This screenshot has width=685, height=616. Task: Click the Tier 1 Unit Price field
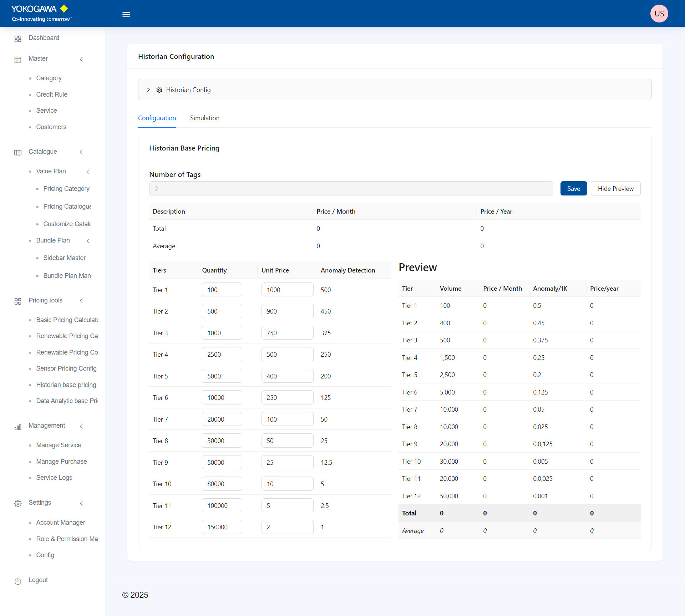[287, 290]
